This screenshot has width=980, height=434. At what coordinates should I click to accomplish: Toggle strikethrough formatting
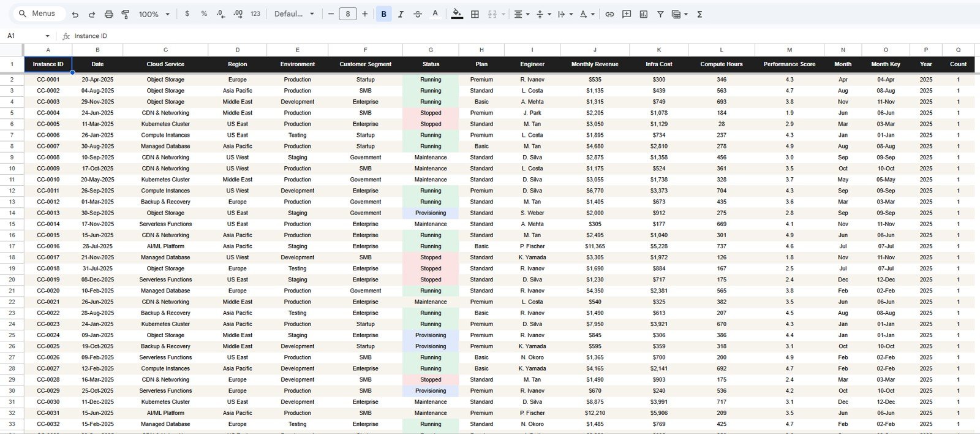pyautogui.click(x=418, y=13)
